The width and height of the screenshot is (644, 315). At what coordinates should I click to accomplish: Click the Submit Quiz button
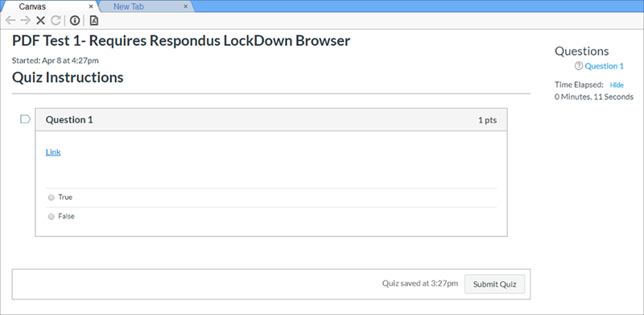click(494, 284)
